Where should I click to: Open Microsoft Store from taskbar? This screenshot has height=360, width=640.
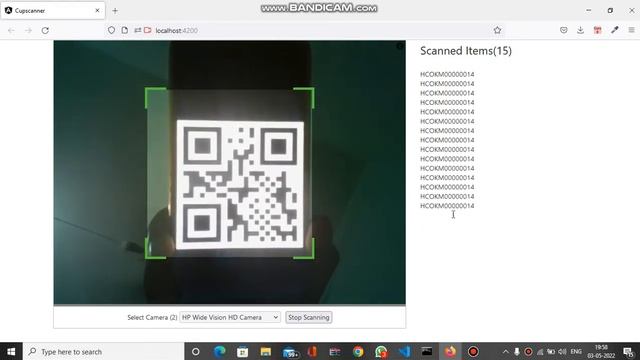242,351
